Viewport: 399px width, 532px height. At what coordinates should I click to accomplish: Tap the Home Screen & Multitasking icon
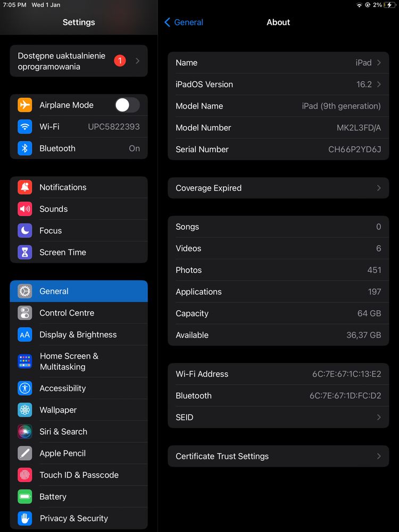pyautogui.click(x=25, y=361)
